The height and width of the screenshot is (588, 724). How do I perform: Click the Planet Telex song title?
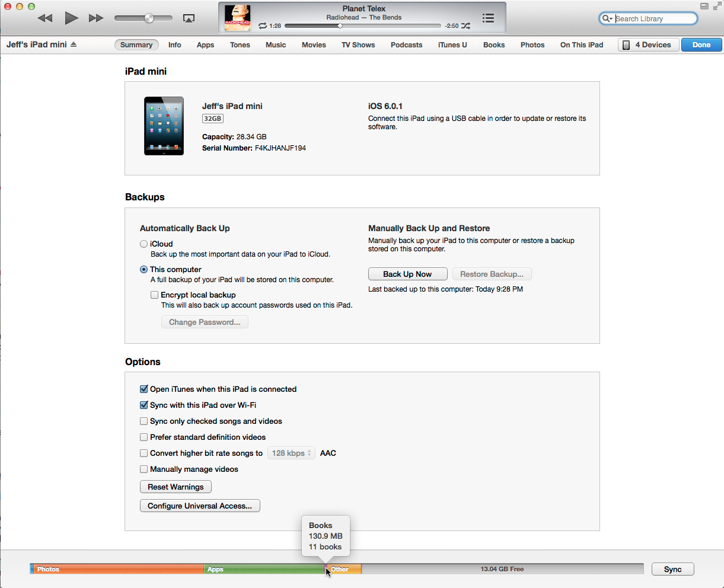(x=364, y=9)
